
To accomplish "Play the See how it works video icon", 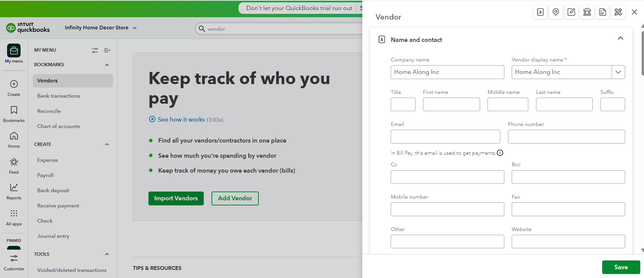I will (x=152, y=119).
